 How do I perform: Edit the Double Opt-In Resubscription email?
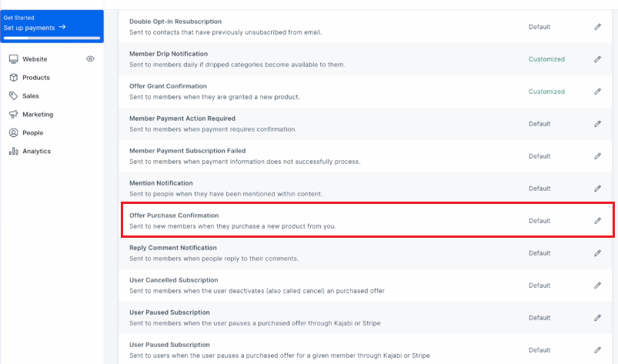pyautogui.click(x=597, y=27)
